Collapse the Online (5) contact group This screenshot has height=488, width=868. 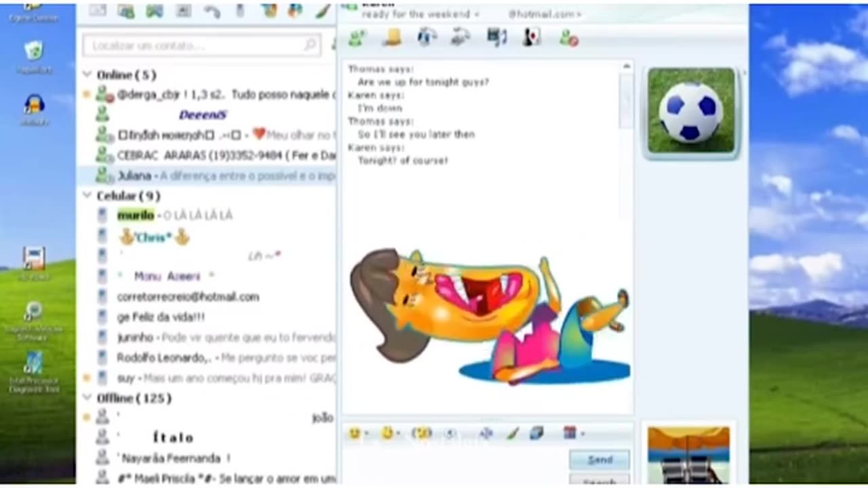click(87, 75)
